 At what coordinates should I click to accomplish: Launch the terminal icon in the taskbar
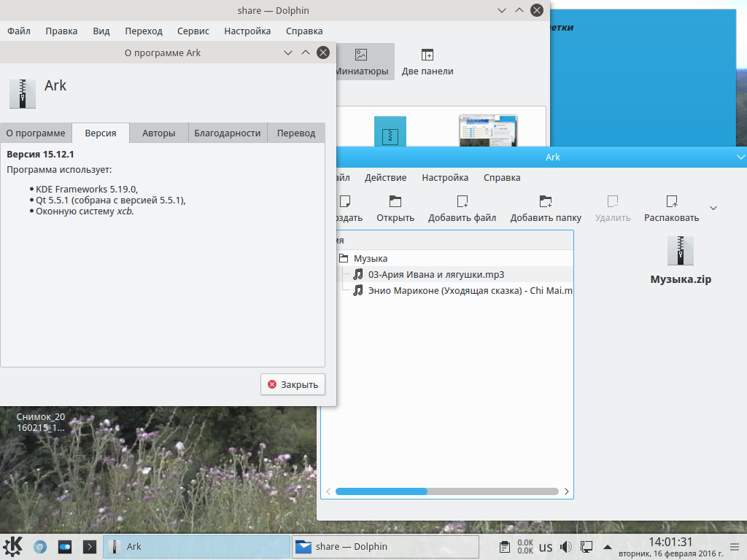(x=89, y=546)
